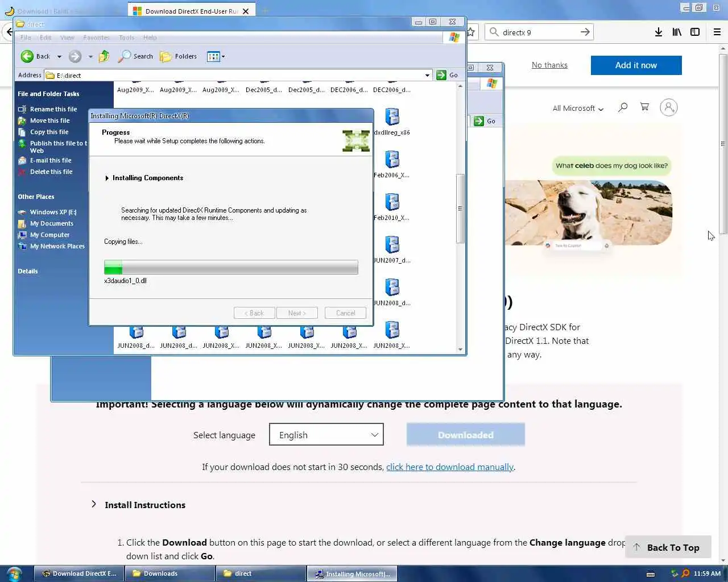The image size is (728, 582).
Task: Click the No thanks link
Action: point(549,65)
